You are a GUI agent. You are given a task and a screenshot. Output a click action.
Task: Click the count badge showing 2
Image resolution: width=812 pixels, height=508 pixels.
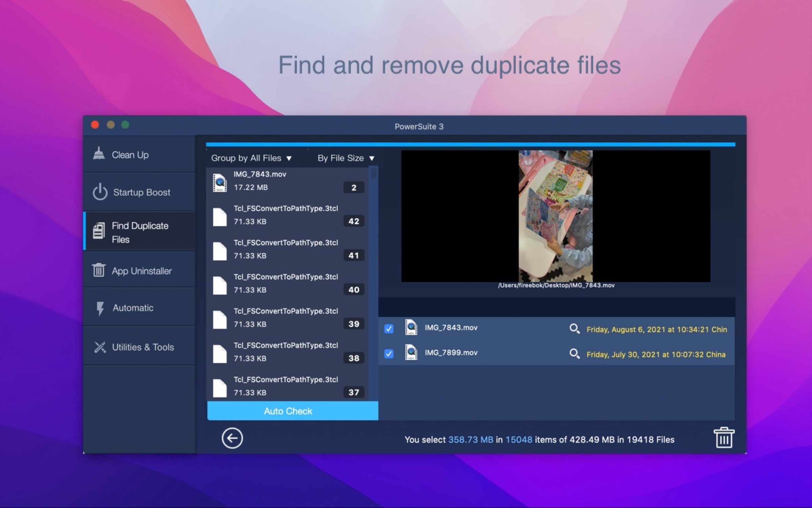(354, 187)
